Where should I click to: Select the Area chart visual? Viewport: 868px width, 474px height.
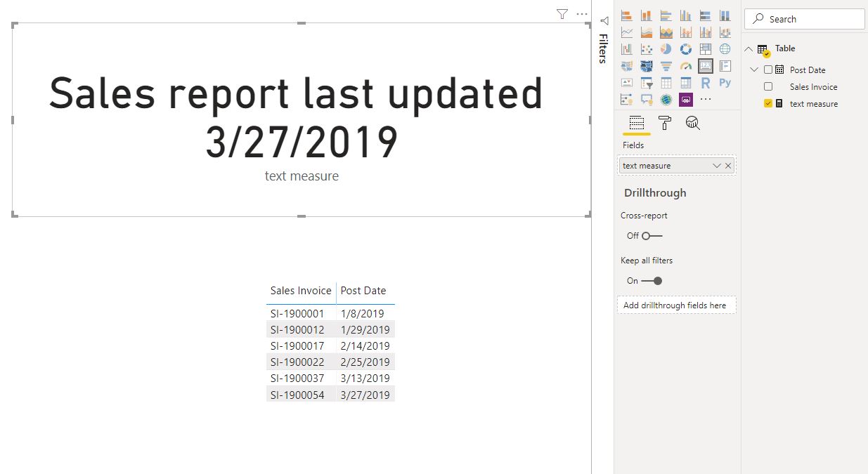(x=647, y=32)
